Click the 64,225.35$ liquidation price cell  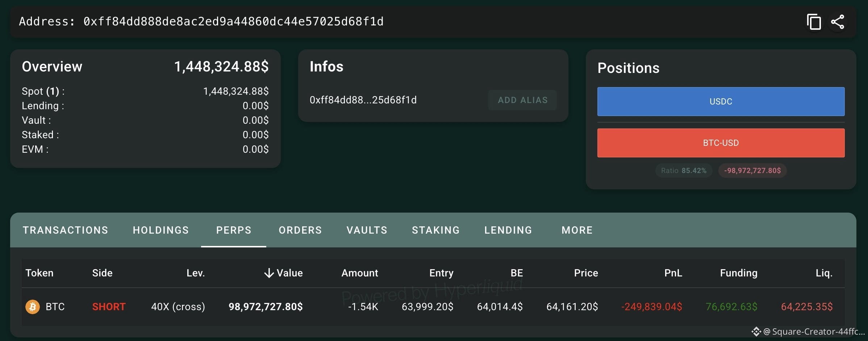point(807,307)
